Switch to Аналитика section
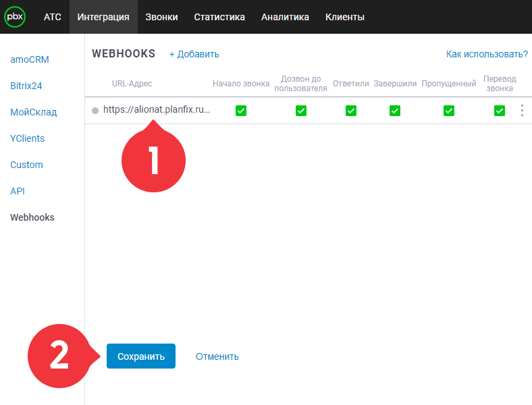The width and height of the screenshot is (532, 405). [x=285, y=17]
